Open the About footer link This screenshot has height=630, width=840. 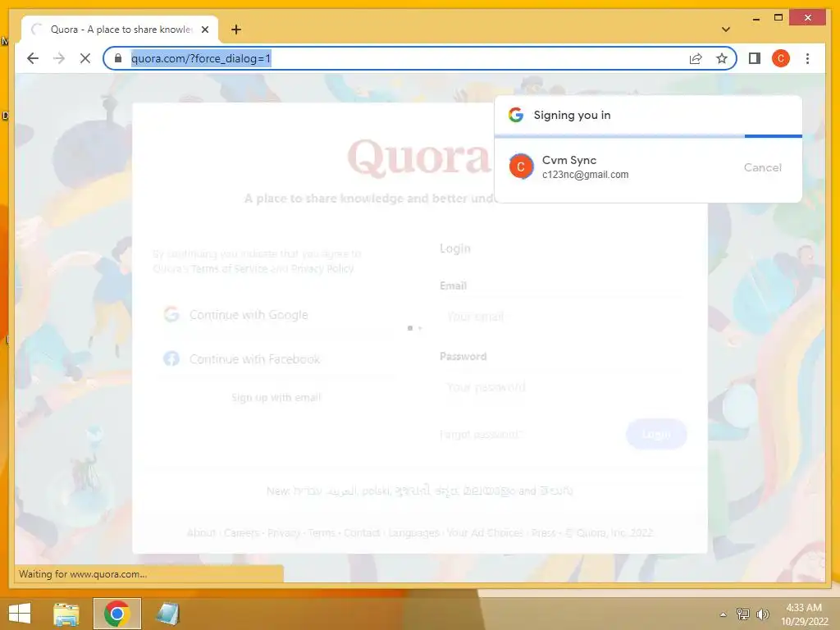pyautogui.click(x=202, y=533)
